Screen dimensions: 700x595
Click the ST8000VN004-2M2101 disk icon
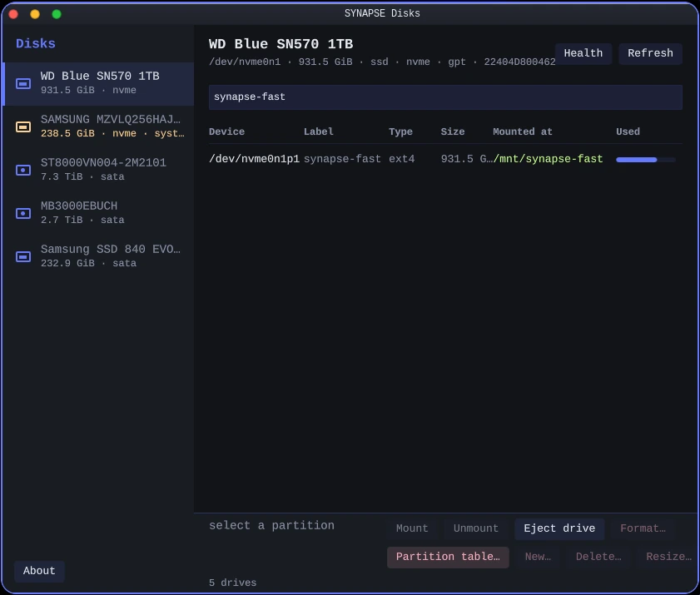coord(23,170)
